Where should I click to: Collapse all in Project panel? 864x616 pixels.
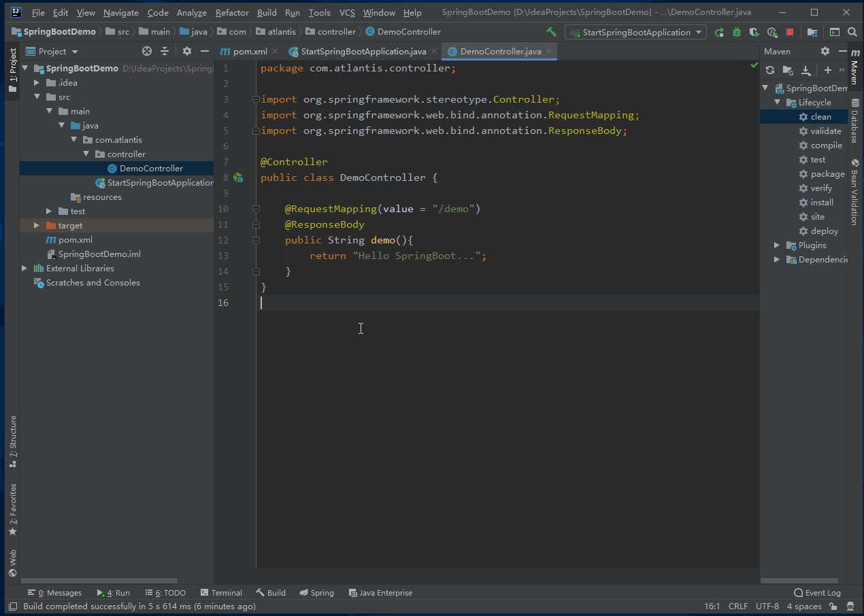pos(165,51)
